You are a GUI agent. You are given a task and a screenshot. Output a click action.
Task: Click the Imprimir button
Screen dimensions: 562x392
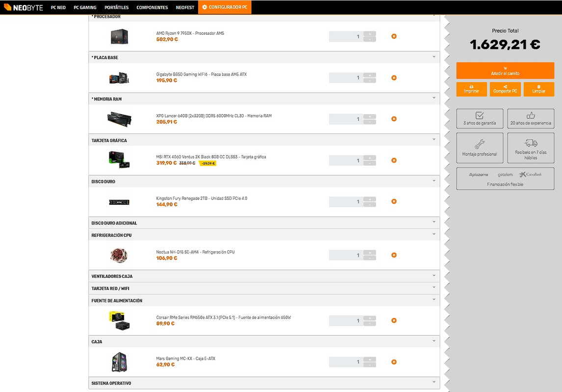pos(471,89)
